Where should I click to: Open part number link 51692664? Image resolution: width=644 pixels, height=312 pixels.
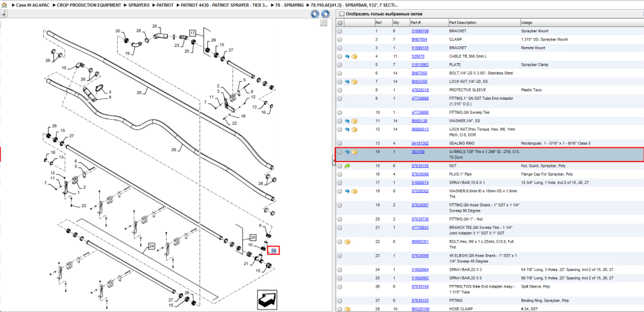(x=420, y=270)
